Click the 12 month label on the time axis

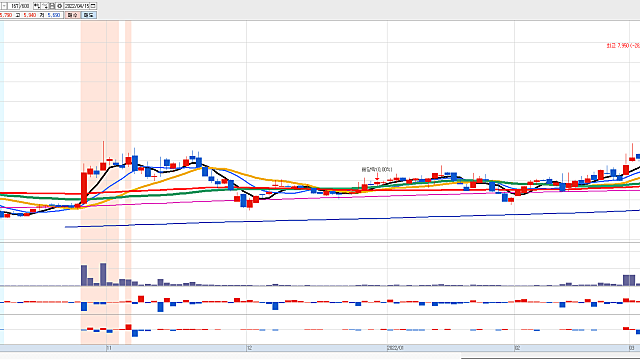click(249, 348)
